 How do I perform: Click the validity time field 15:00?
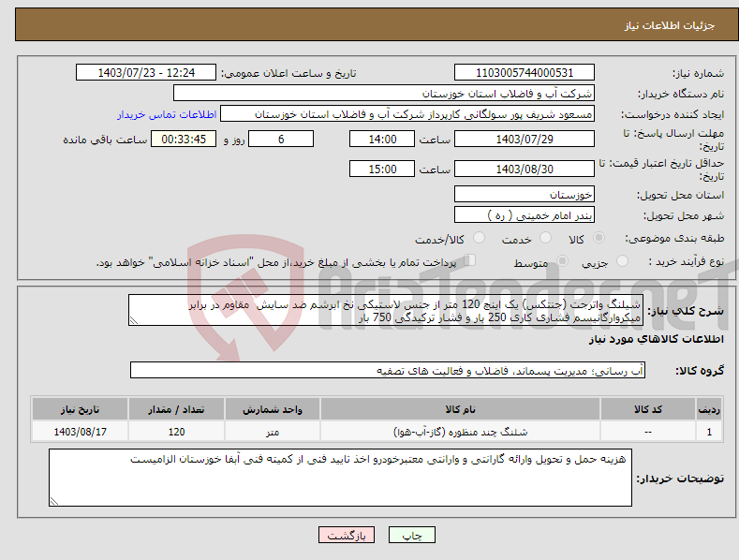click(x=382, y=169)
